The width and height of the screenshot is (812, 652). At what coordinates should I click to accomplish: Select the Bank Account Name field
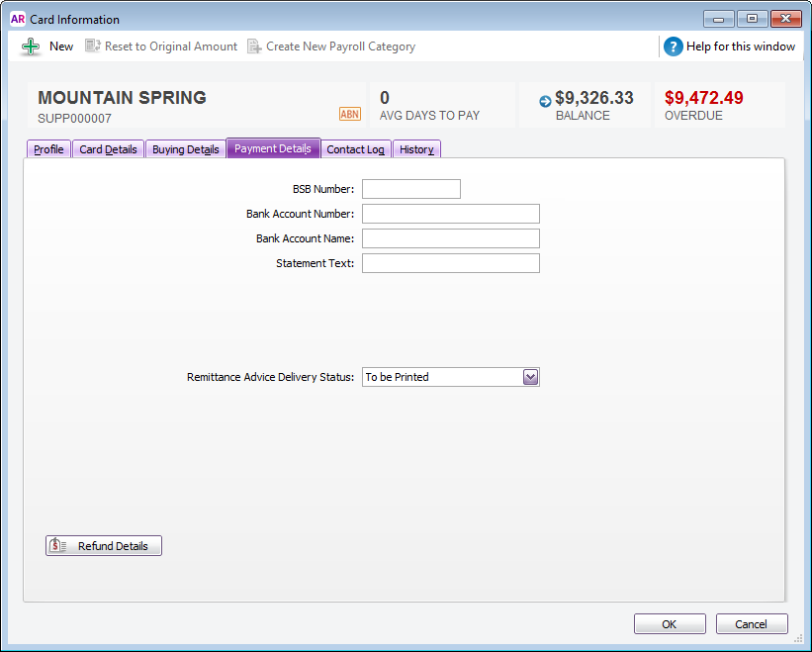[x=451, y=238]
